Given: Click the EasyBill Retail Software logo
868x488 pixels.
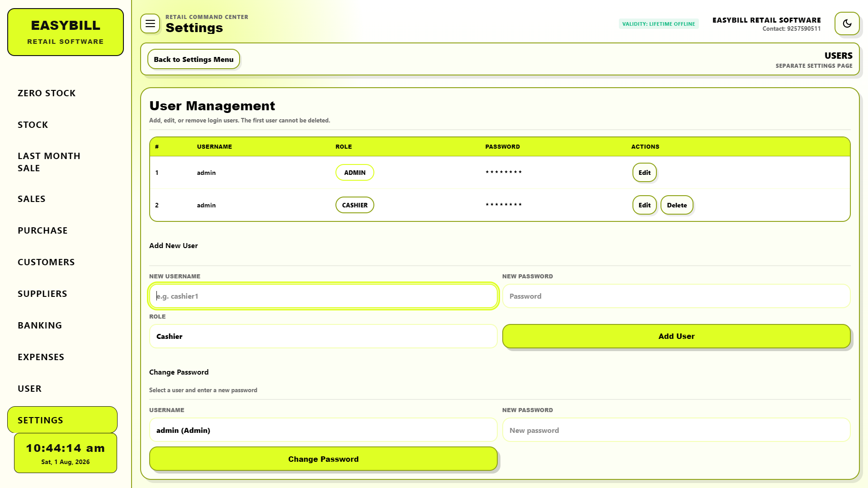Looking at the screenshot, I should point(66,32).
